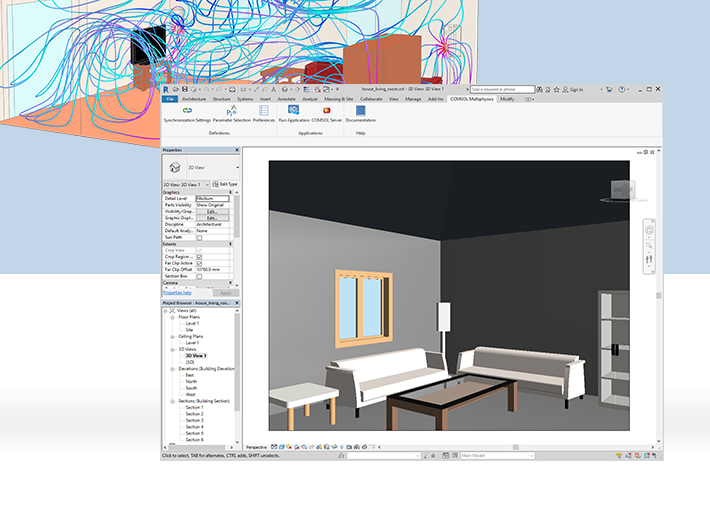Click the Edit Type icon in Properties

[x=215, y=184]
